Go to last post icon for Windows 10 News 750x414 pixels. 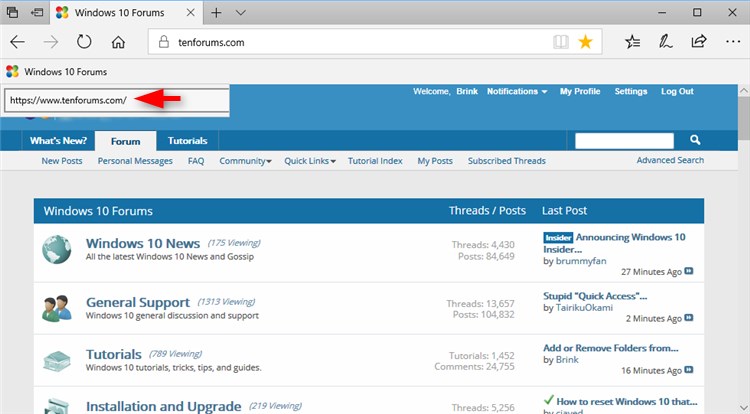[x=689, y=271]
